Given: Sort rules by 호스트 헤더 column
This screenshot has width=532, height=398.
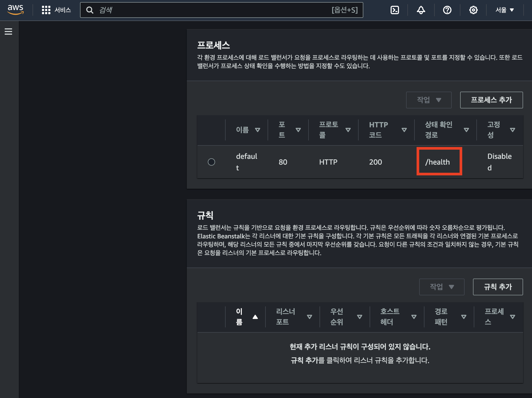Looking at the screenshot, I should pos(414,317).
